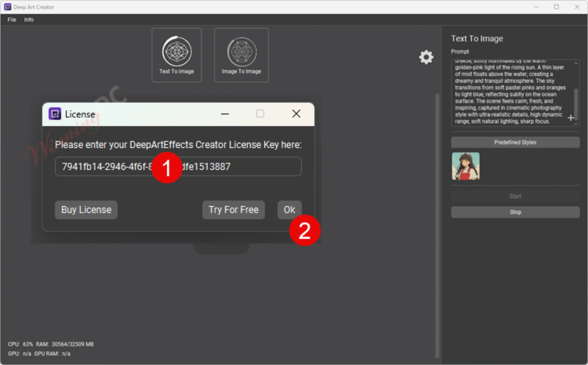This screenshot has width=588, height=365.
Task: Click the Deep Art Creator title bar logo
Action: point(8,7)
